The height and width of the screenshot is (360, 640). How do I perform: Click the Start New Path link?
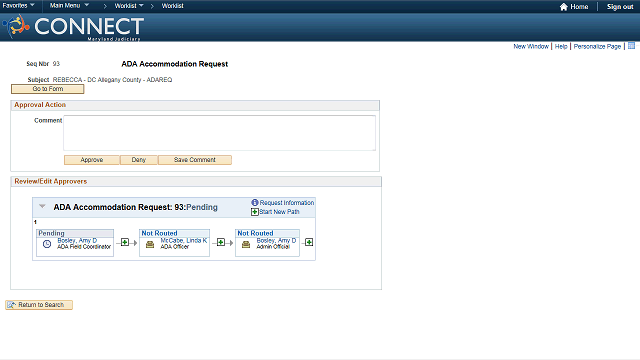pyautogui.click(x=279, y=212)
